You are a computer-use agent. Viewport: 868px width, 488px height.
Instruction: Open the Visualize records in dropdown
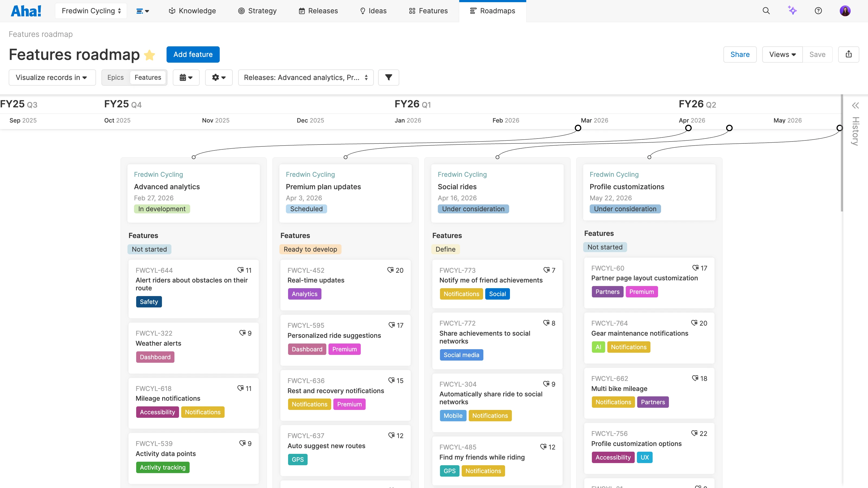tap(52, 77)
